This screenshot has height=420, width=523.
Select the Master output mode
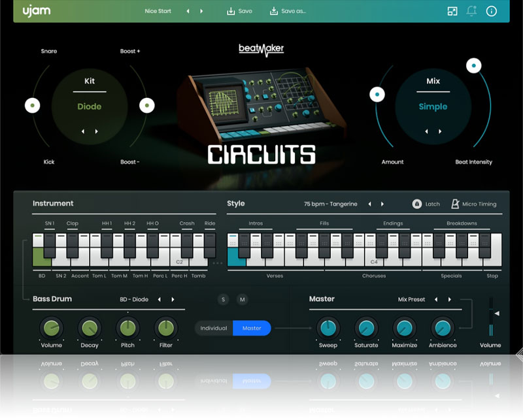tap(252, 328)
